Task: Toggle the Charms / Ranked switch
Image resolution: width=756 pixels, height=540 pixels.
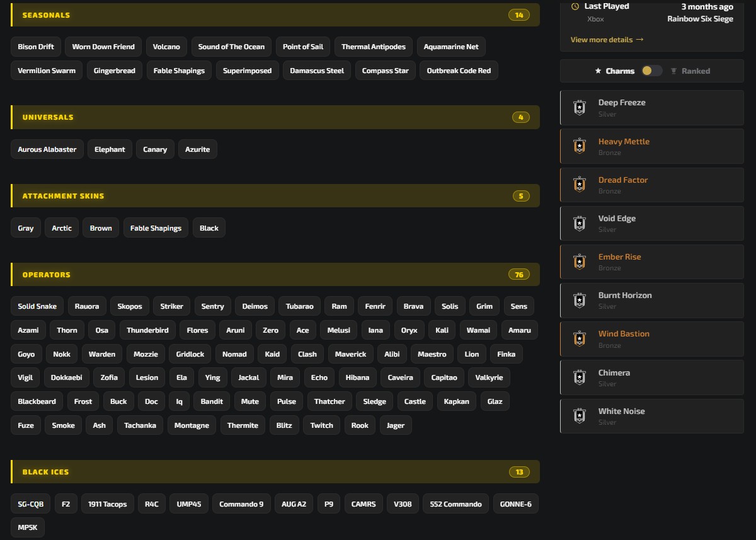Action: (x=651, y=71)
